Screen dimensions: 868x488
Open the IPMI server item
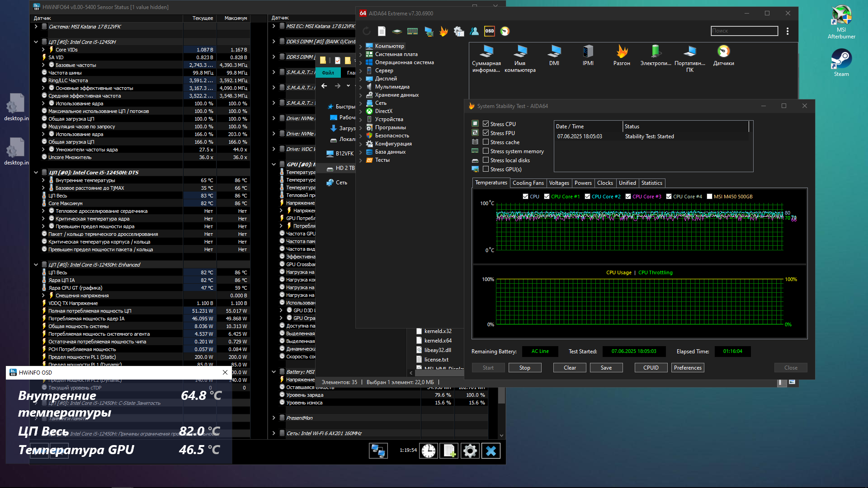[x=588, y=56]
